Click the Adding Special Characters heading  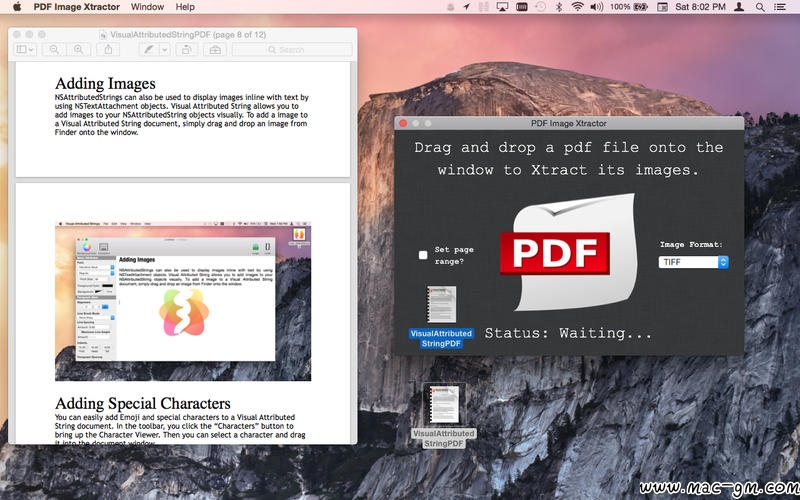coord(143,404)
